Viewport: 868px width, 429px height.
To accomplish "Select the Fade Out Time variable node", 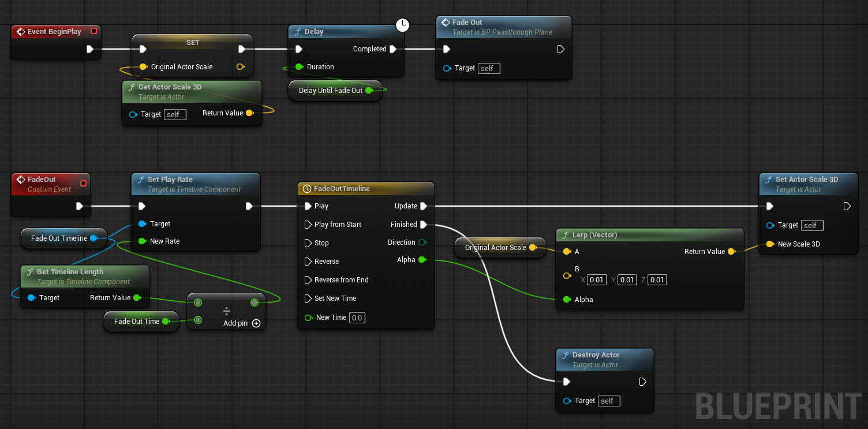I will click(136, 322).
